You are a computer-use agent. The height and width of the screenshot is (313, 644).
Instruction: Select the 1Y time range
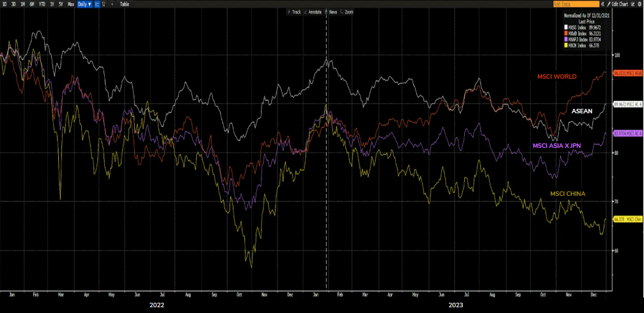[52, 4]
